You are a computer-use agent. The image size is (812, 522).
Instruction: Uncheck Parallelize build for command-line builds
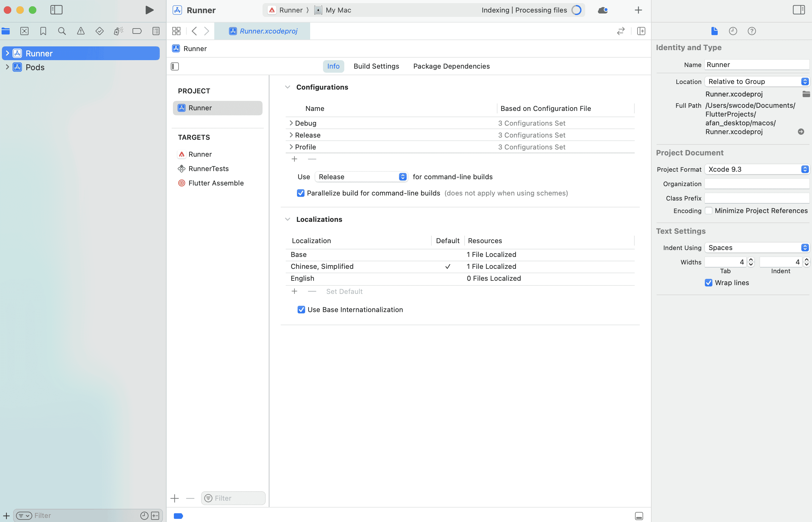tap(301, 193)
